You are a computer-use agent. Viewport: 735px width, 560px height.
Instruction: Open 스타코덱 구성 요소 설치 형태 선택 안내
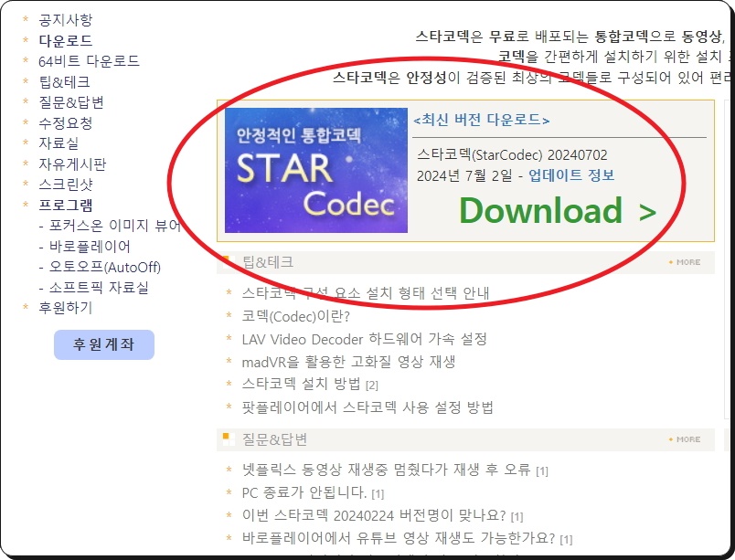[366, 293]
